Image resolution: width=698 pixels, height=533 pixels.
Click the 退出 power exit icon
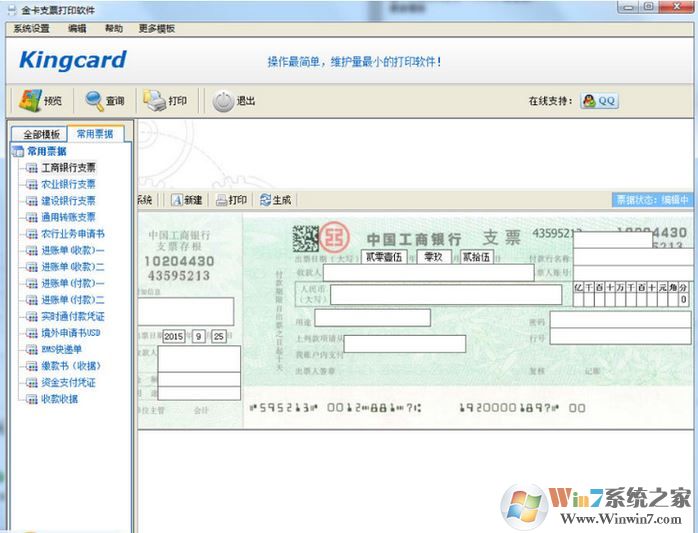click(x=223, y=101)
